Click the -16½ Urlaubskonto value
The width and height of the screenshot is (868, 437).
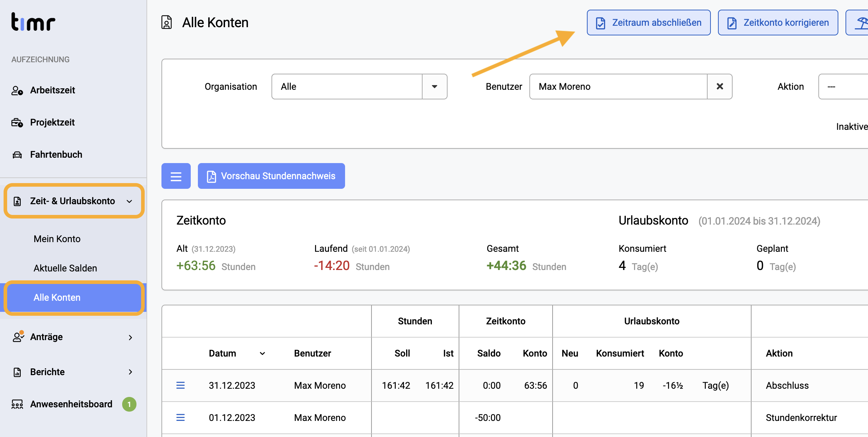coord(673,386)
